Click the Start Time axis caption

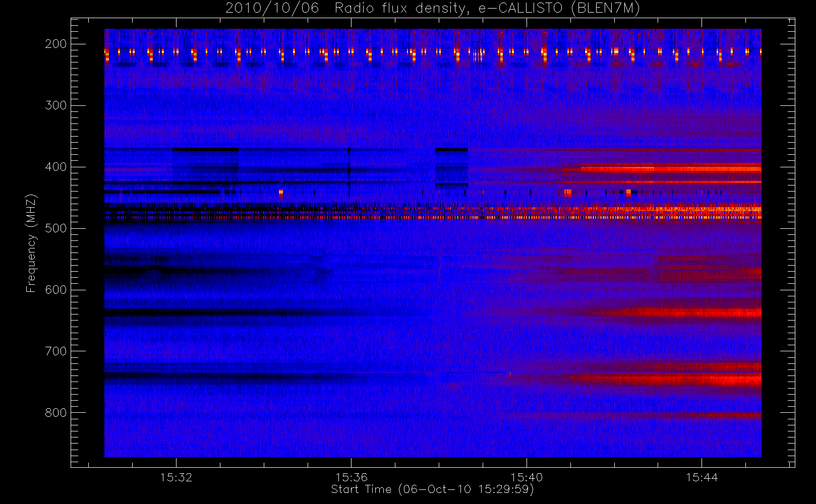pyautogui.click(x=432, y=489)
